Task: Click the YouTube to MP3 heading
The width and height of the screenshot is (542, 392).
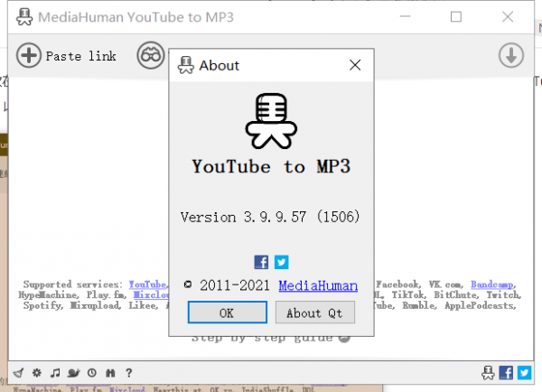Action: (271, 166)
